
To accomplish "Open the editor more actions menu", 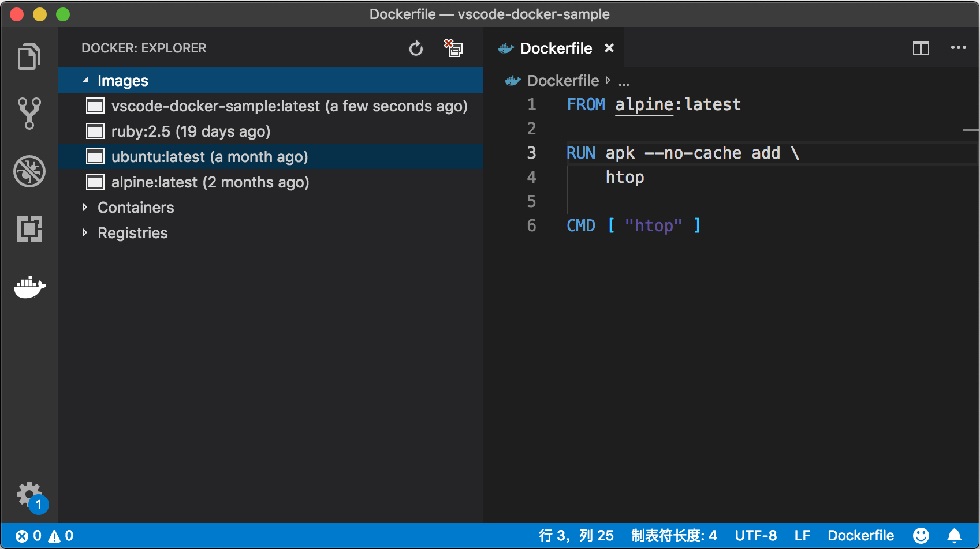I will pos(958,48).
